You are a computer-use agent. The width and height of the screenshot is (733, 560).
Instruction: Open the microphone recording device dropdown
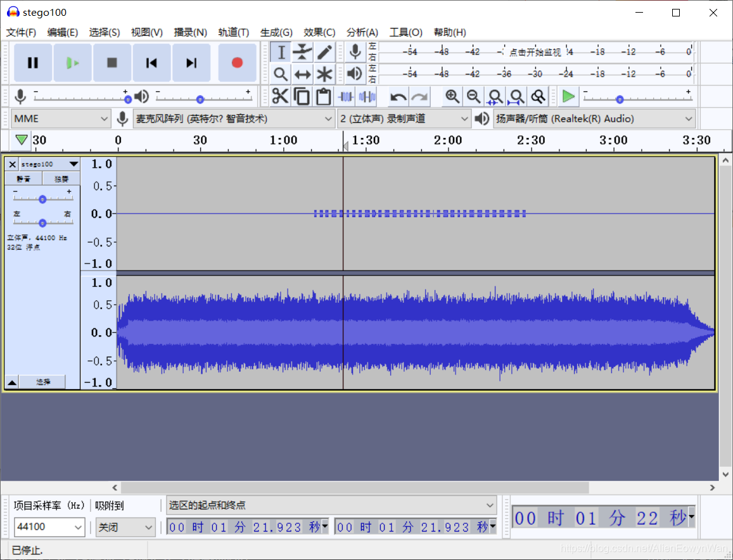click(234, 118)
